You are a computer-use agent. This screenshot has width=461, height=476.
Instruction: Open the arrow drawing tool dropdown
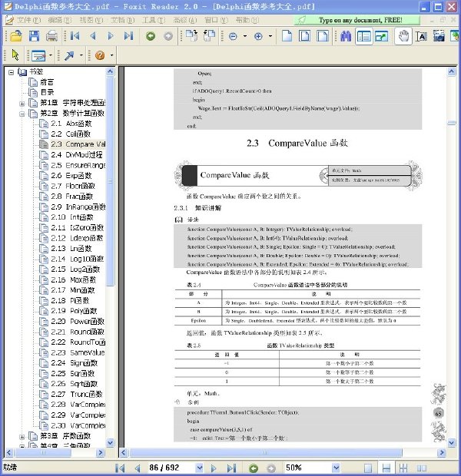[x=81, y=55]
